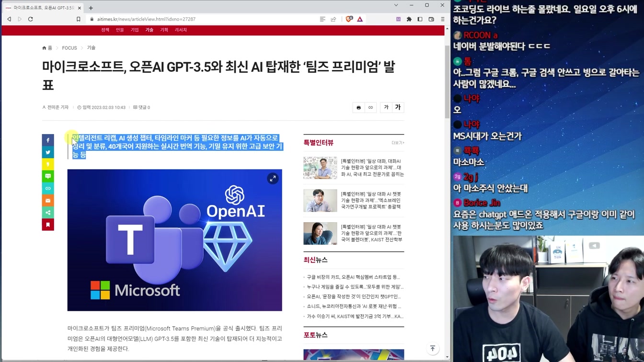Click 더보기 next to 특별인터뷰

[398, 143]
